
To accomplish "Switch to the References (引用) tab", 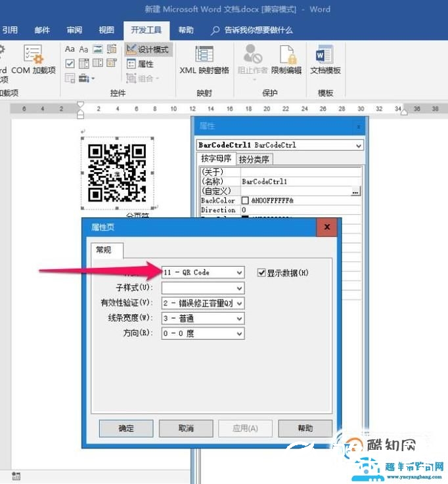I will (10, 30).
